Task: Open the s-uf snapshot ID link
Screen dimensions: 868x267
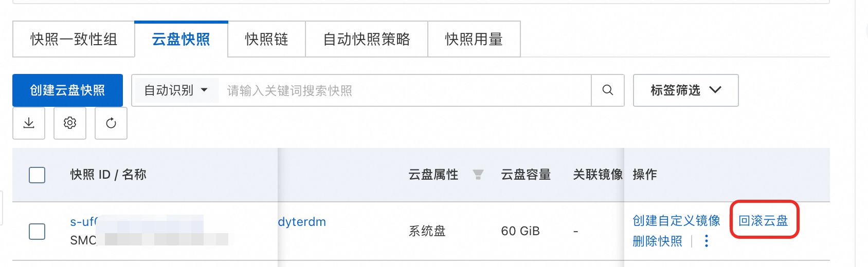Action: 83,222
